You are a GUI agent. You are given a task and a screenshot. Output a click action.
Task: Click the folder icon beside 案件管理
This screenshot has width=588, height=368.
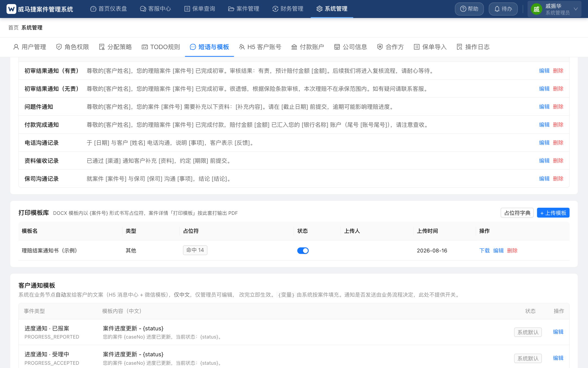pos(231,9)
